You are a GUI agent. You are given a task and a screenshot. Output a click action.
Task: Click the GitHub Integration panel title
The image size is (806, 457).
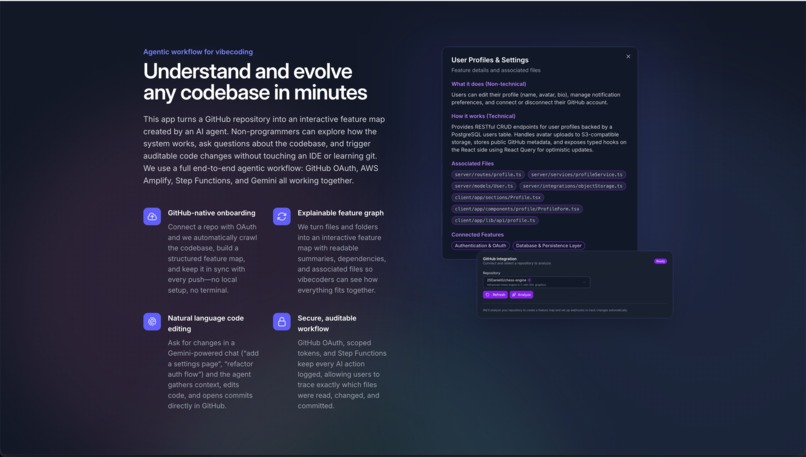[499, 259]
